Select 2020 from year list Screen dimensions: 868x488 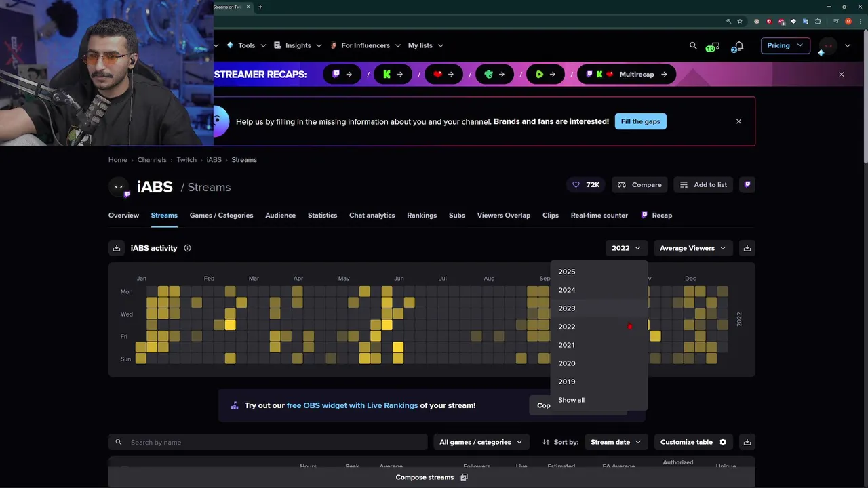(599, 363)
